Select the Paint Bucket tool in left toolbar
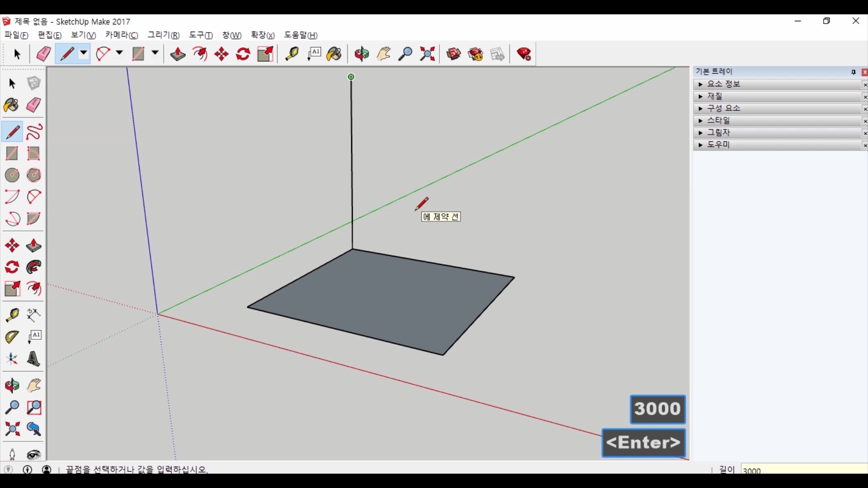The height and width of the screenshot is (488, 868). (x=11, y=106)
